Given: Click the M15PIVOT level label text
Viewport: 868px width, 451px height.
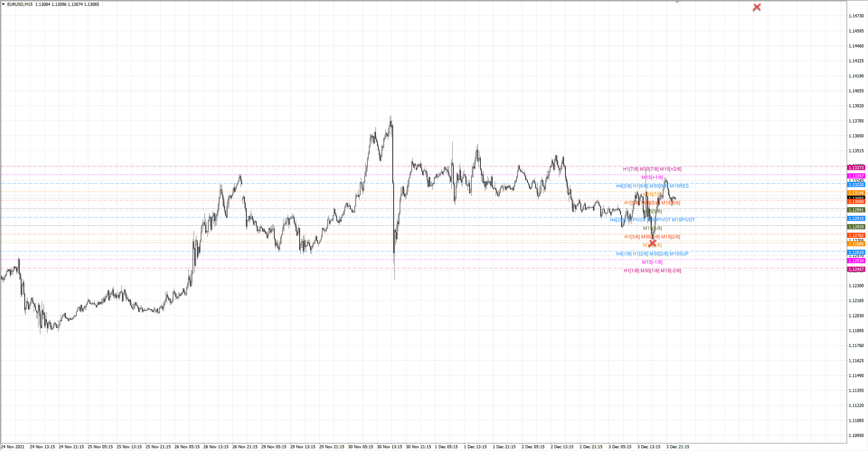Looking at the screenshot, I should [683, 220].
